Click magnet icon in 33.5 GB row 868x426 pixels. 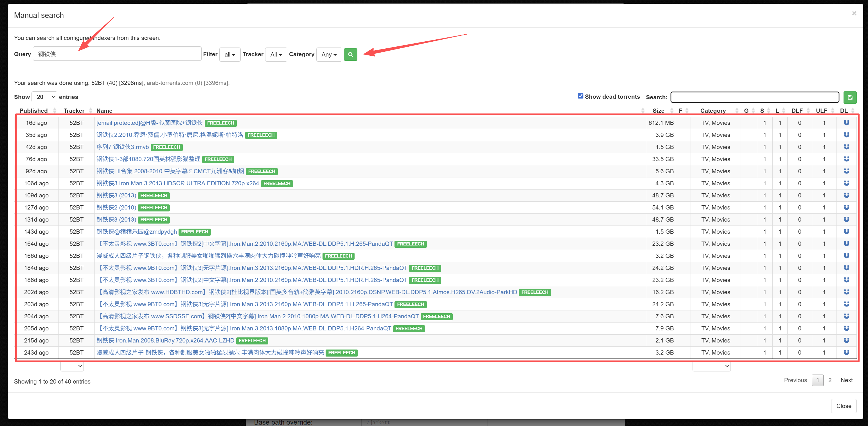click(846, 159)
